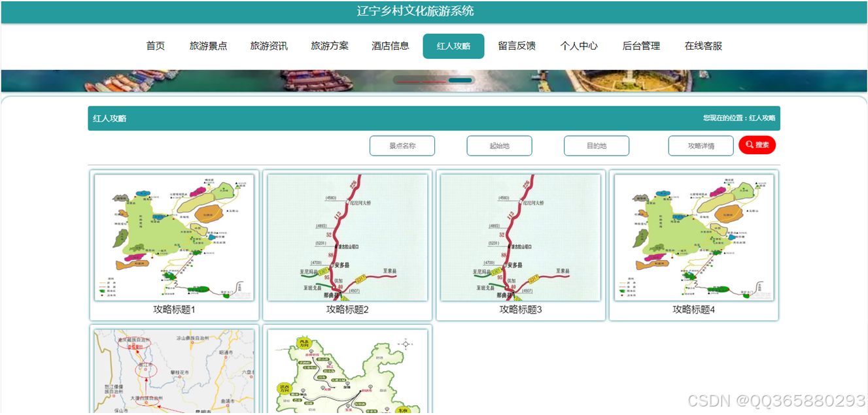
Task: Click the red 搜索 search button
Action: pos(757,145)
